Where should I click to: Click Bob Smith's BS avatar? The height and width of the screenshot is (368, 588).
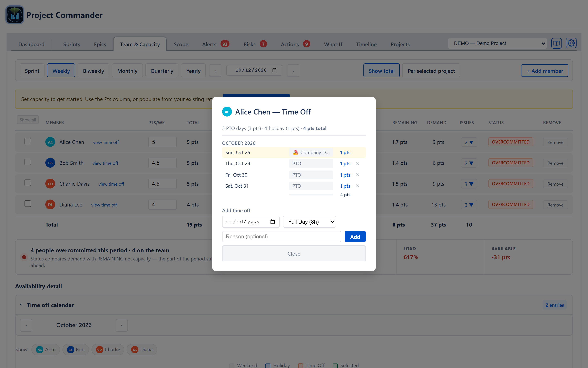pos(50,163)
